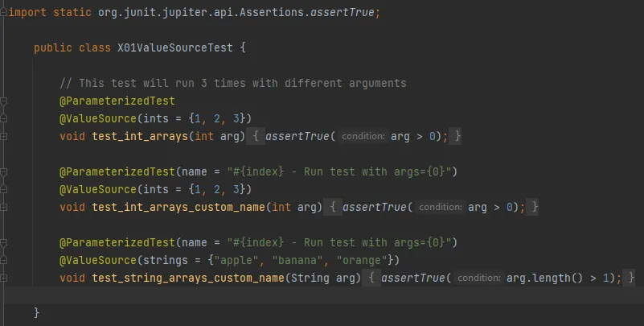The width and height of the screenshot is (644, 326).
Task: Click arg.length() call in the assertion
Action: (544, 278)
